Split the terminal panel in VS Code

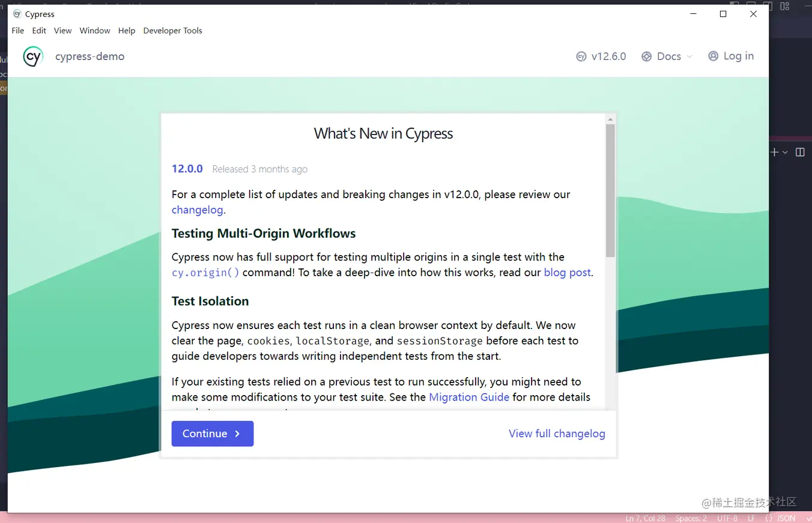coord(800,153)
